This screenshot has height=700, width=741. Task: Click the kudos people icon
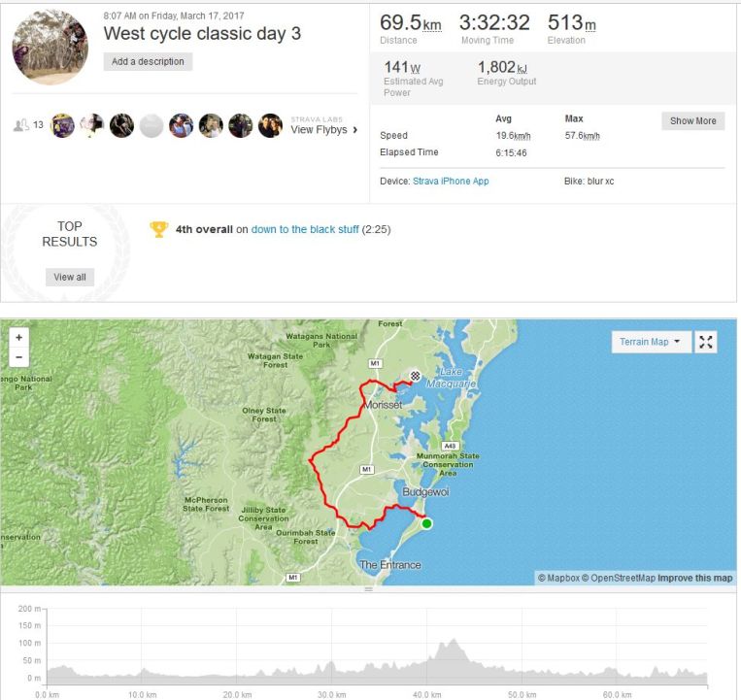pos(20,125)
